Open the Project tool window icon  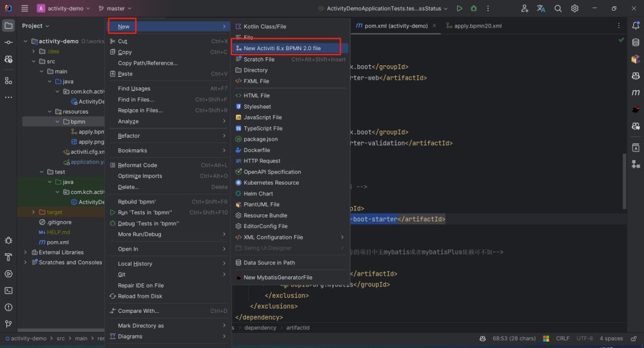tap(8, 26)
